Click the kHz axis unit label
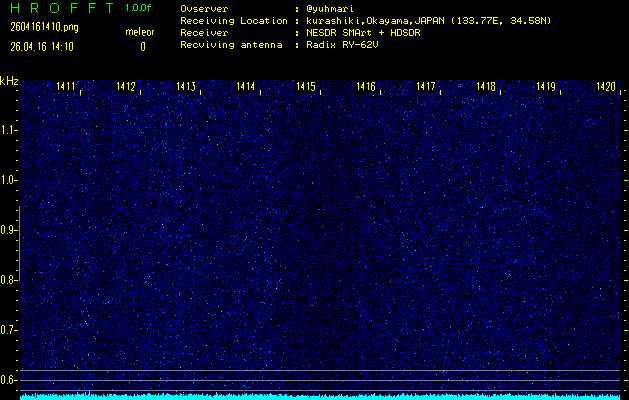This screenshot has width=629, height=400. coord(8,80)
